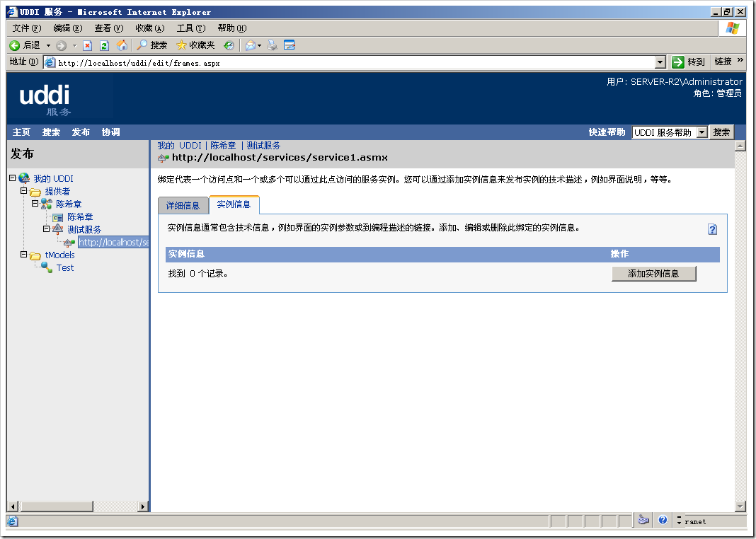Click the 链接 links toolbar label
Image resolution: width=756 pixels, height=539 pixels.
(723, 62)
